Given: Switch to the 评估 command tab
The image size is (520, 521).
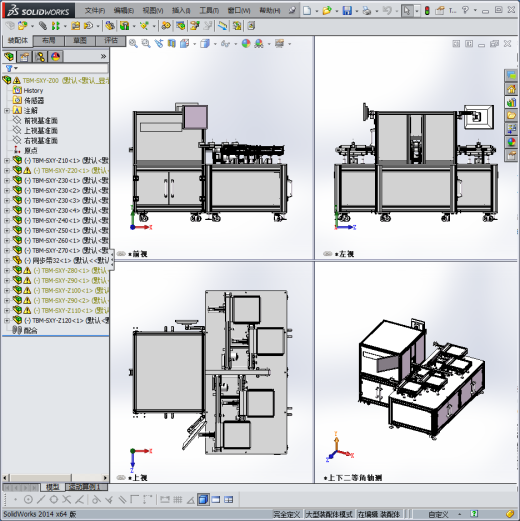Looking at the screenshot, I should click(111, 41).
